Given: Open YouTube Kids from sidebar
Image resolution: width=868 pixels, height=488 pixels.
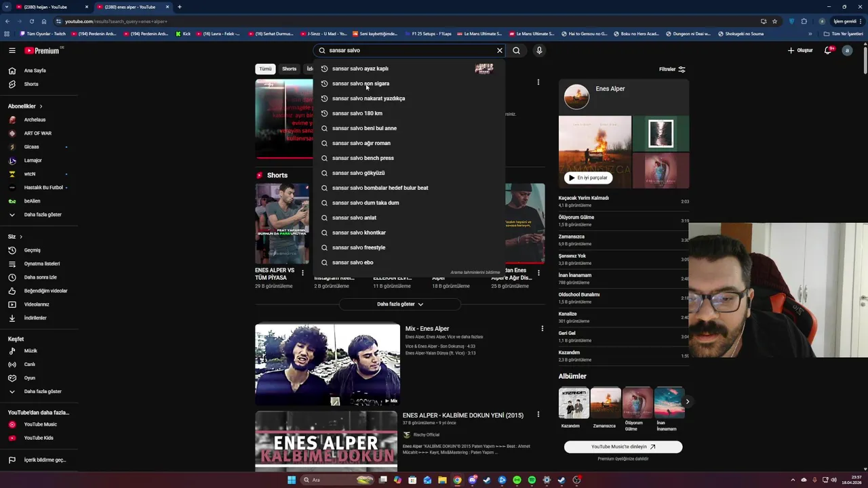Looking at the screenshot, I should [39, 438].
